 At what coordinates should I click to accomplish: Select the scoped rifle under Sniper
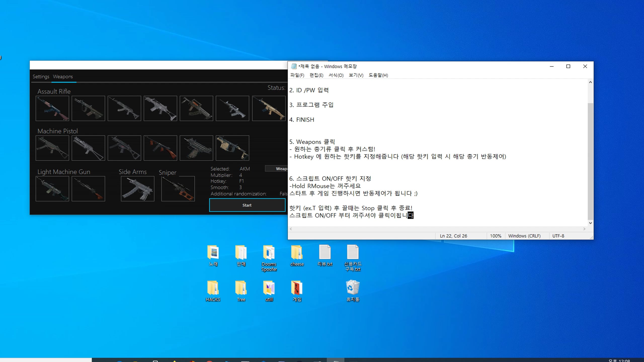click(178, 189)
